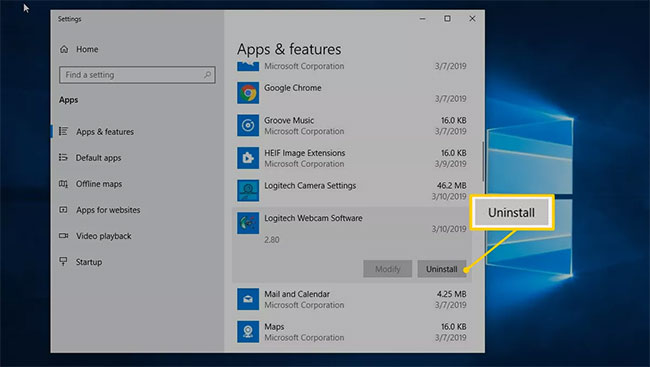Click the greyed Modify button
The height and width of the screenshot is (367, 650).
tap(388, 269)
